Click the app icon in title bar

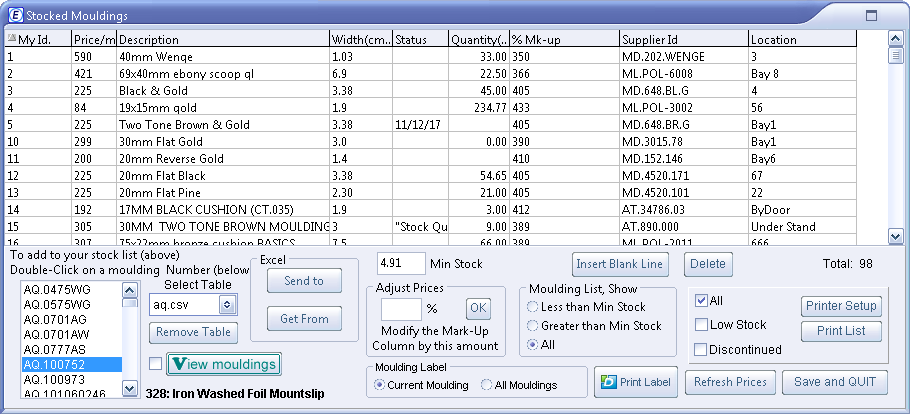[12, 16]
